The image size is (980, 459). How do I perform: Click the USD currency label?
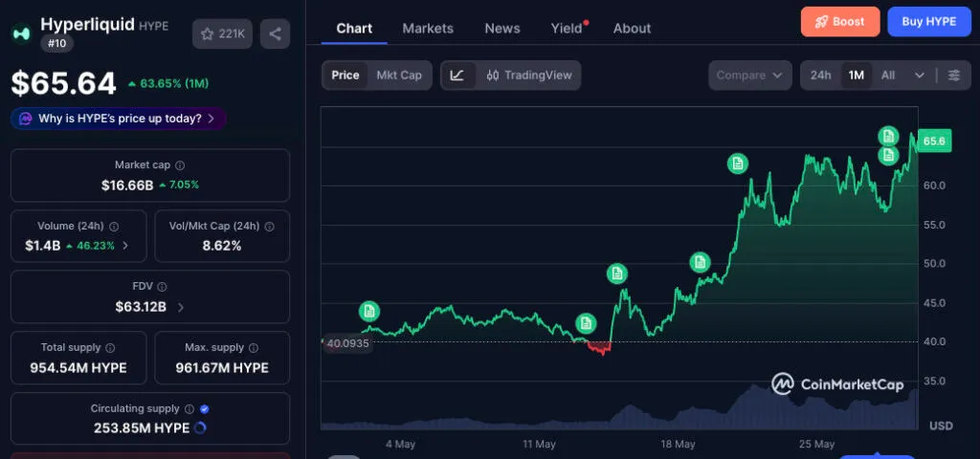click(x=941, y=426)
